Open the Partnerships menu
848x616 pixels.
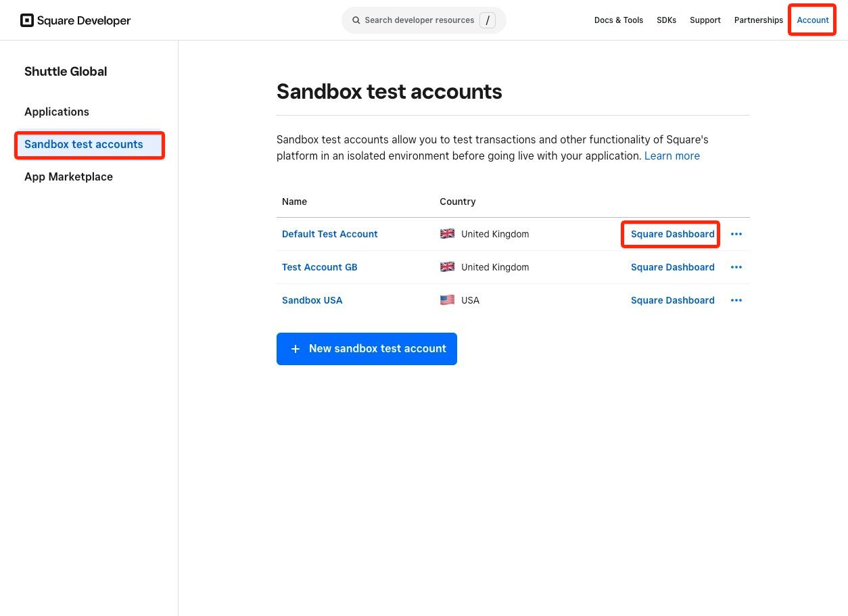coord(759,20)
